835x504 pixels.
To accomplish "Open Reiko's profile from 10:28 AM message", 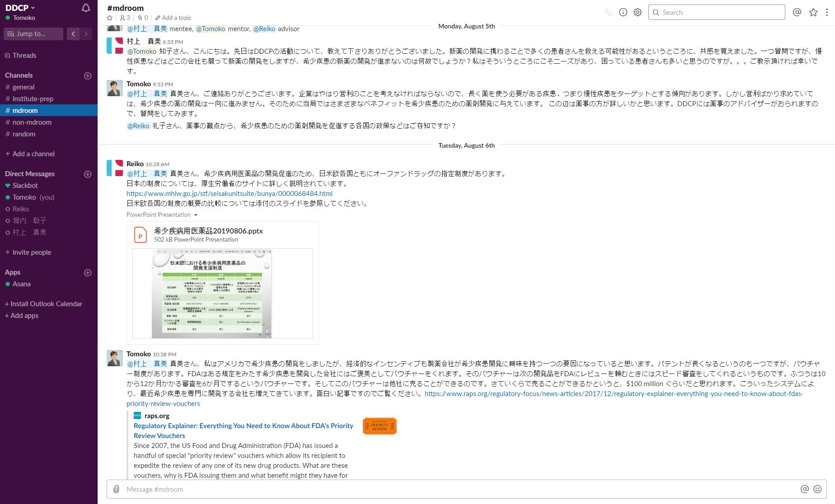I will (x=135, y=164).
